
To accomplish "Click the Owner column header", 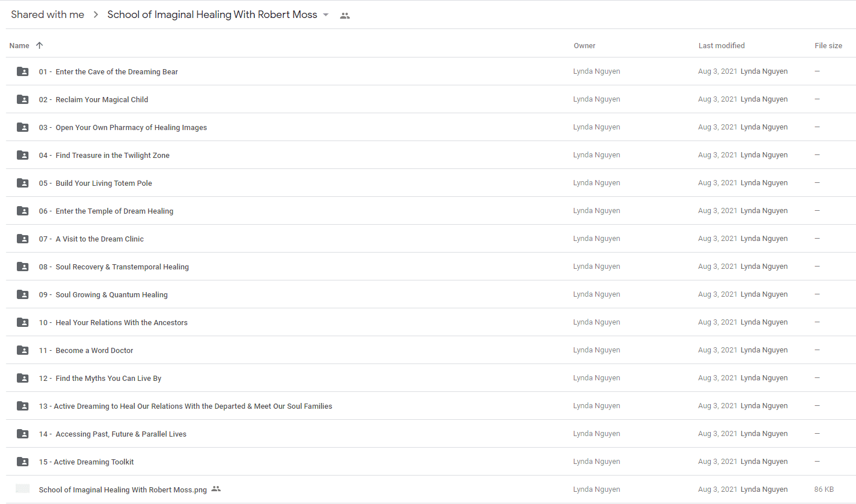I will point(584,45).
